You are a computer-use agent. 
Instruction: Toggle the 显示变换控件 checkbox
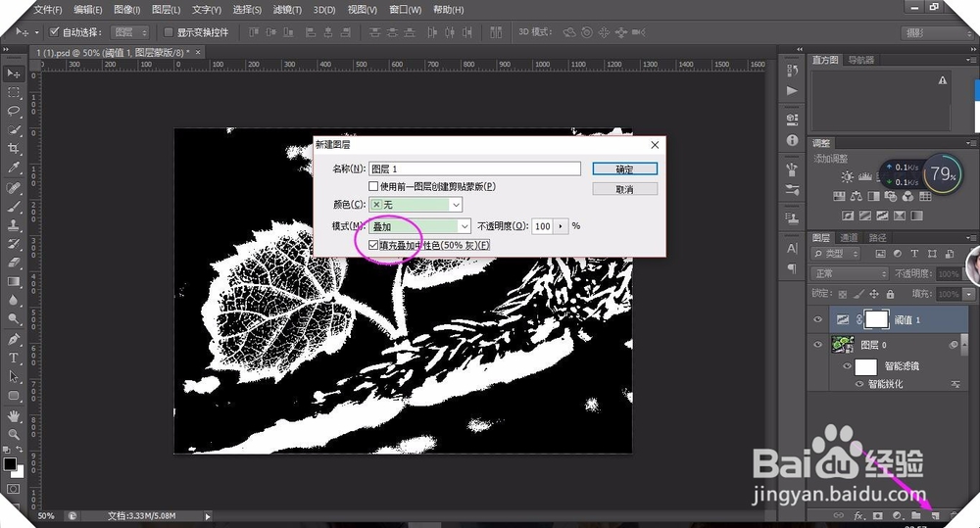pos(169,32)
